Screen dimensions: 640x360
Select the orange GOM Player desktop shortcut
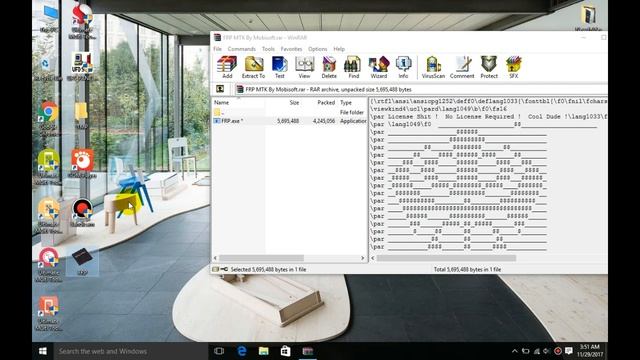point(82,164)
